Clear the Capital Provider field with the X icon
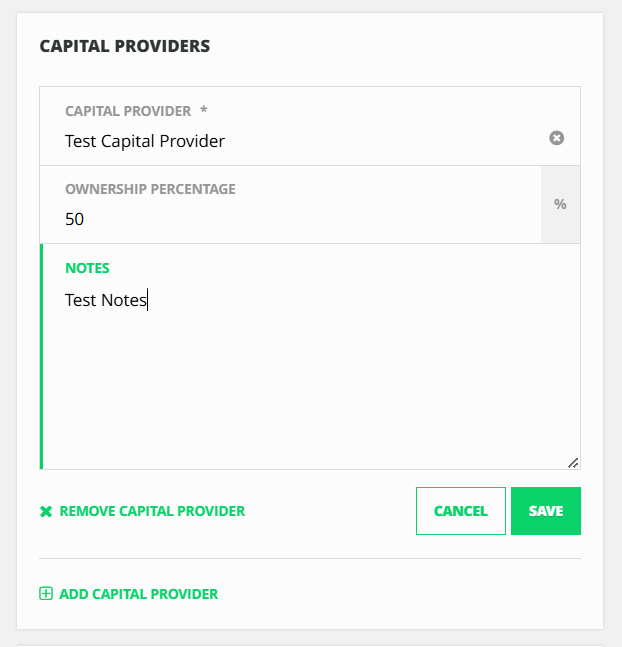 pyautogui.click(x=557, y=138)
